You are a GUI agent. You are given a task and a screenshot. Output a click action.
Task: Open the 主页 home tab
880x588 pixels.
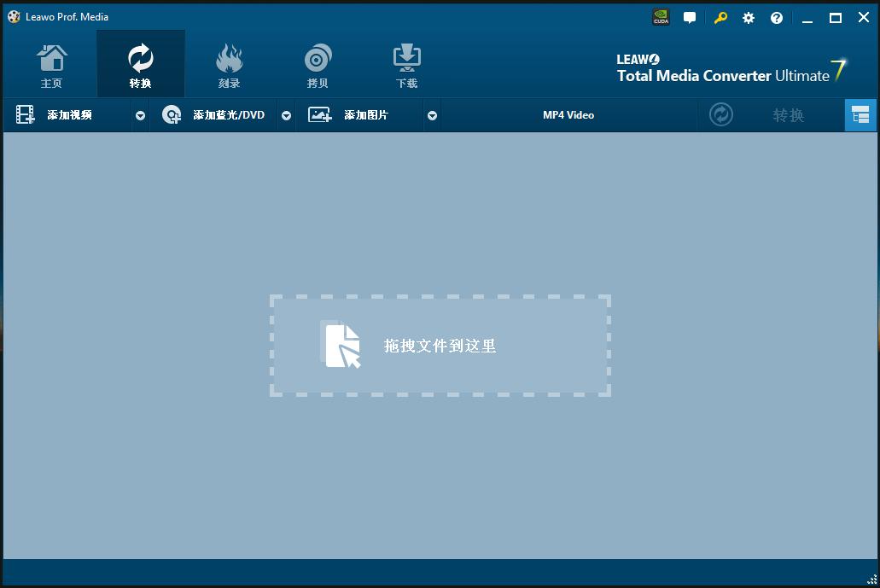52,66
